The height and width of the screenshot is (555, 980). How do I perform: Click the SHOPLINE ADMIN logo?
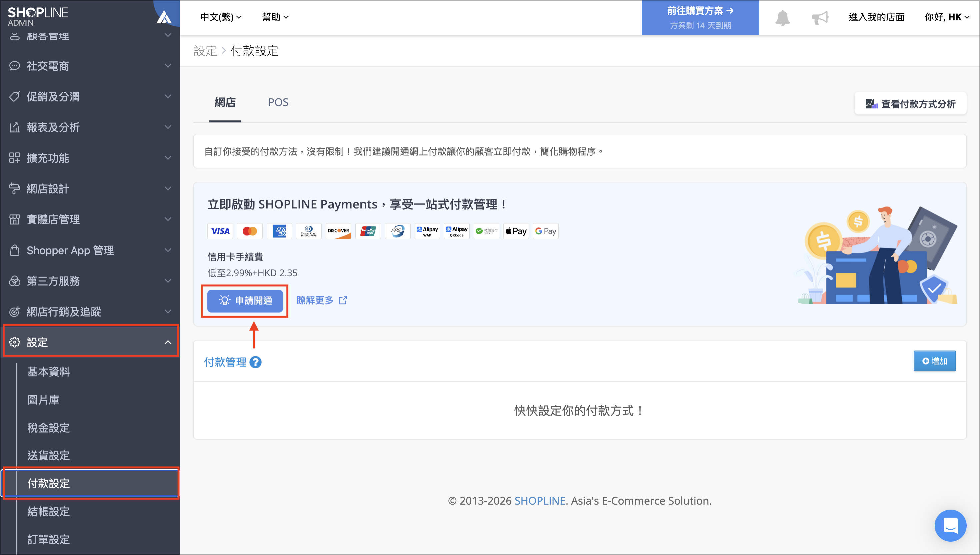(x=38, y=16)
